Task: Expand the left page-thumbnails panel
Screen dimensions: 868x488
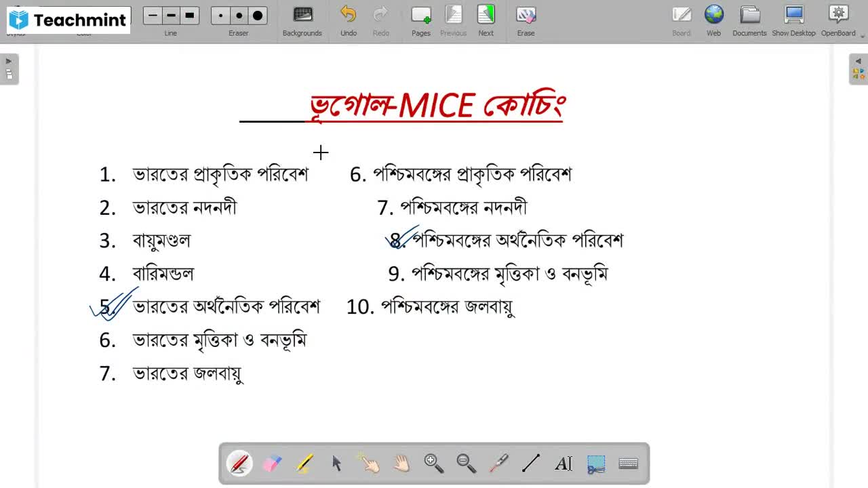Action: coord(9,69)
